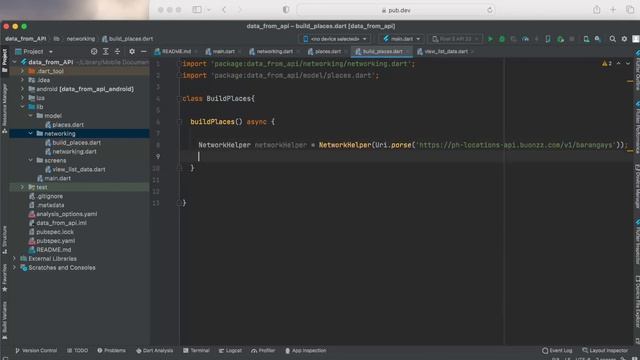Screen dimensions: 640x360
Task: Switch to the README.md editor tab
Action: 176,51
